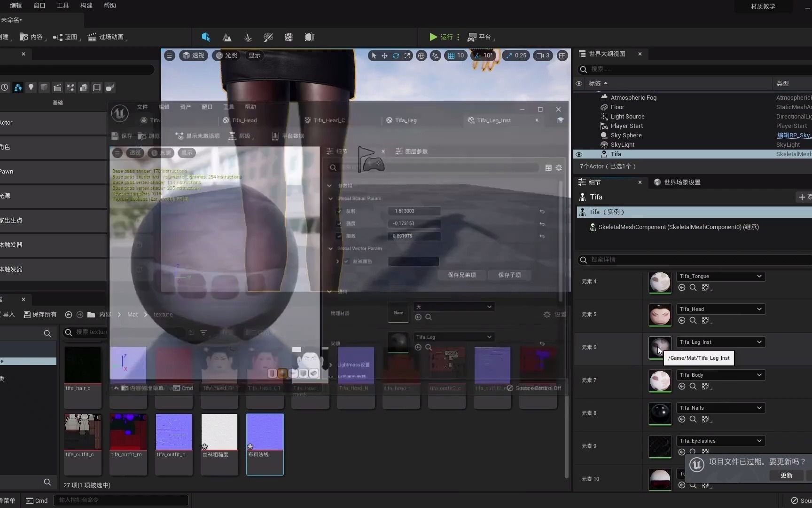Open surface snapping options icon
Screen dimensions: 812x508
436,56
